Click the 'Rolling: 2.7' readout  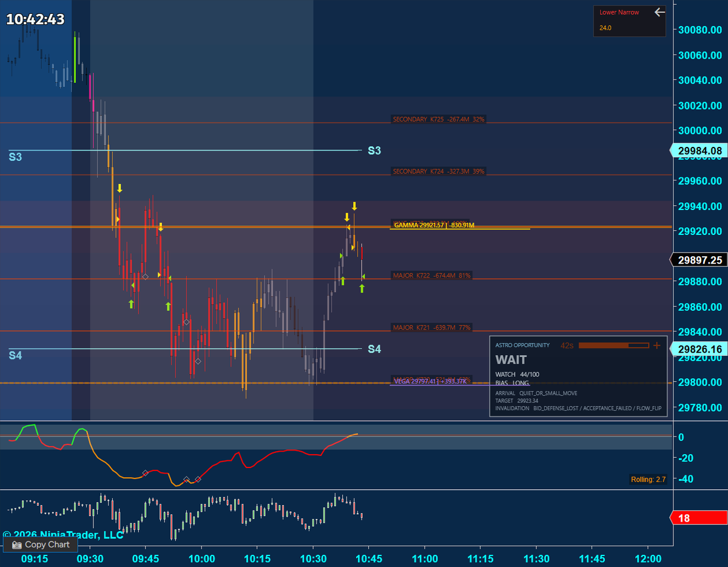tap(648, 480)
